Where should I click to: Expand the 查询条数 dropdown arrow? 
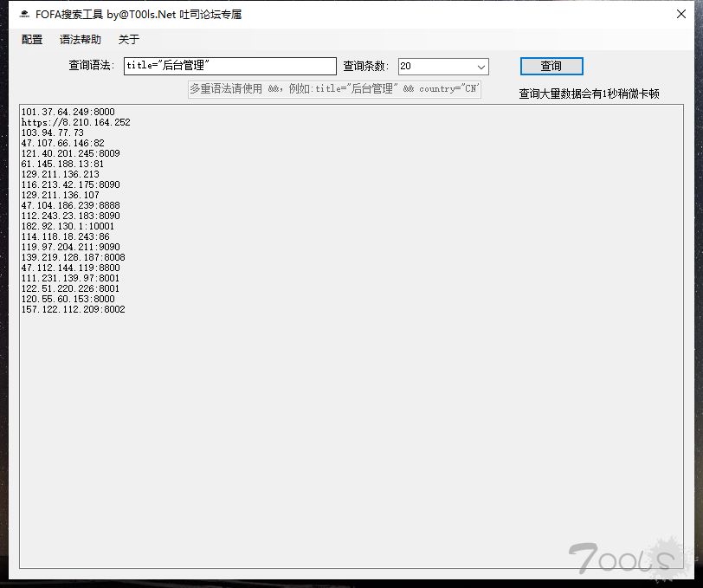481,67
